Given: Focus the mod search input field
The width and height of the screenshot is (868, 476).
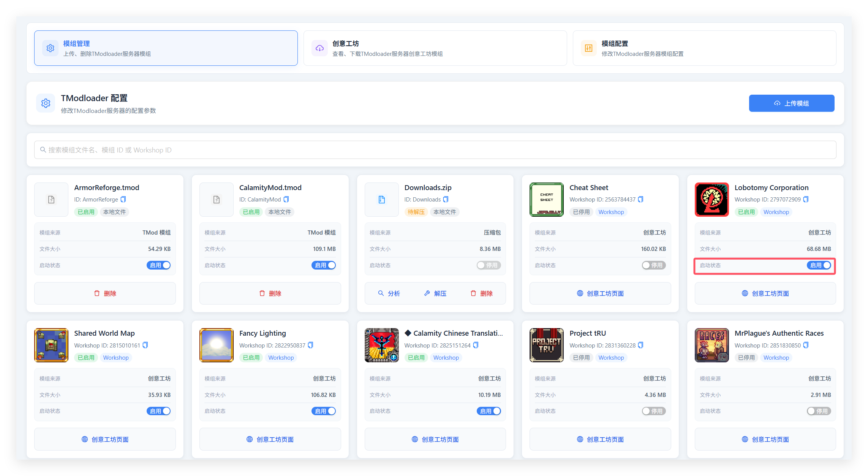Looking at the screenshot, I should 435,150.
